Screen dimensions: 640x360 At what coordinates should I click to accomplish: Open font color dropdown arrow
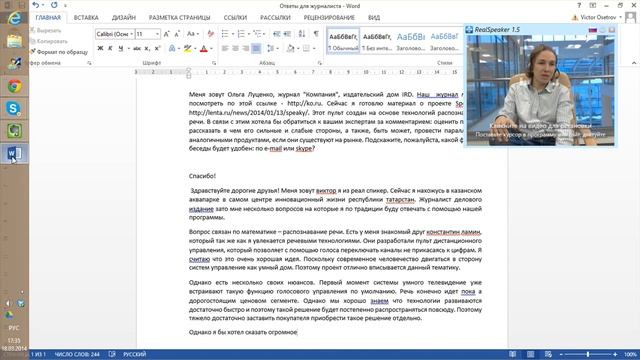click(x=211, y=49)
